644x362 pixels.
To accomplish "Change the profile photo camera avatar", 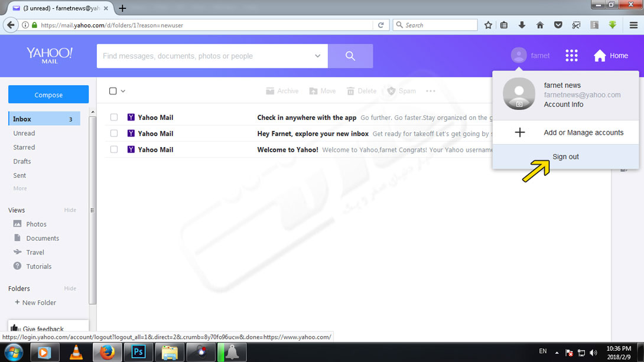I will [519, 93].
